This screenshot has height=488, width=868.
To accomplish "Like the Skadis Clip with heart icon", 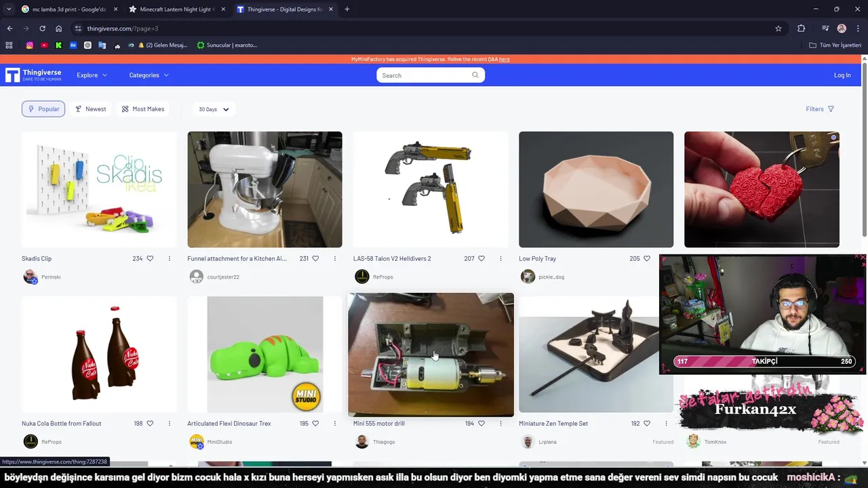I will click(x=150, y=258).
